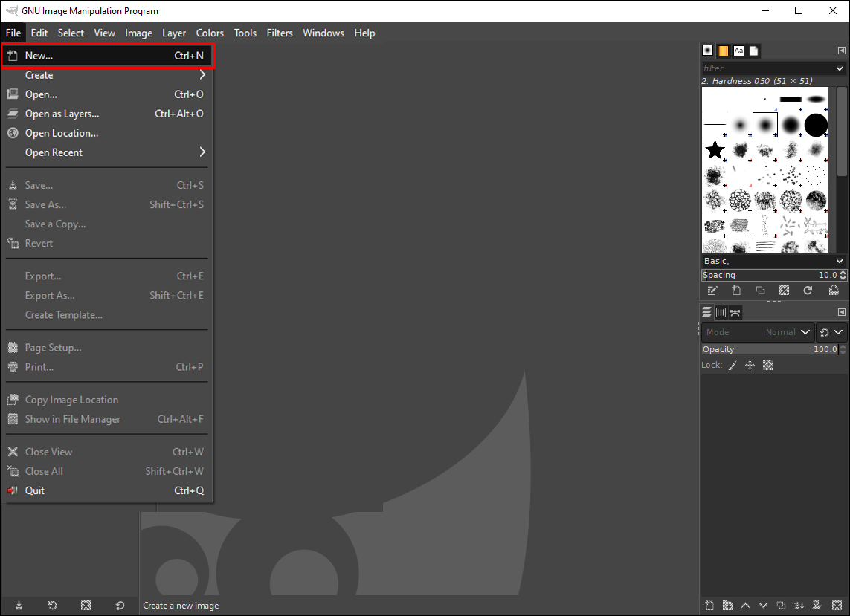The image size is (850, 616).
Task: Click the new layer icon at bottom
Action: point(709,605)
